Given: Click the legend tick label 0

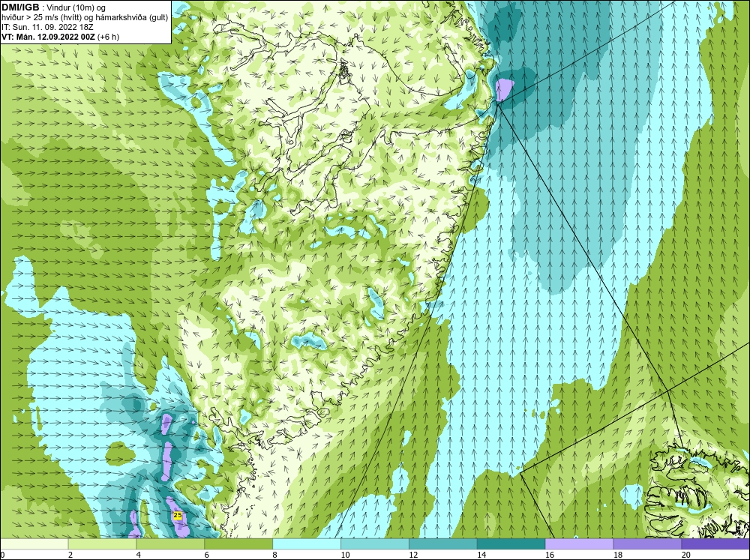Looking at the screenshot, I should (x=2, y=555).
